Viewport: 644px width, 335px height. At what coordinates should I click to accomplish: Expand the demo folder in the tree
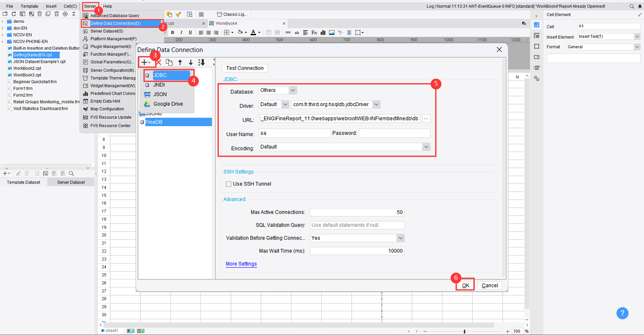pos(3,21)
